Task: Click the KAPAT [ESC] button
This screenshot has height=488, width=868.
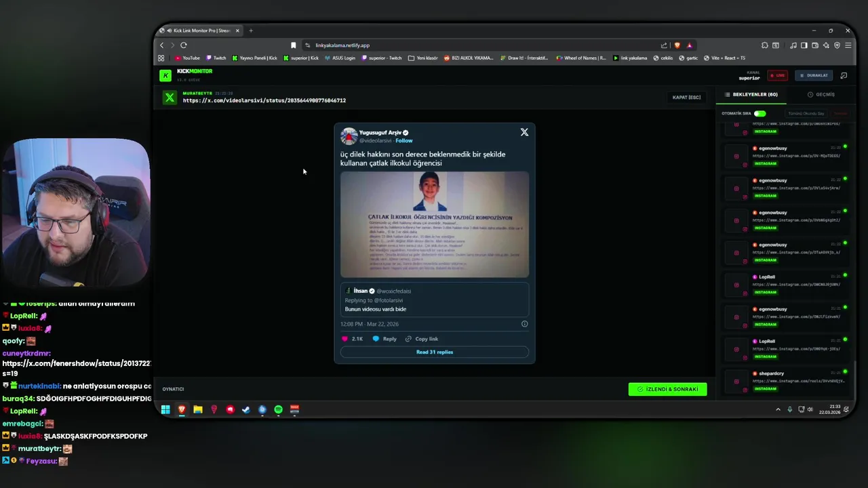Action: pos(686,98)
